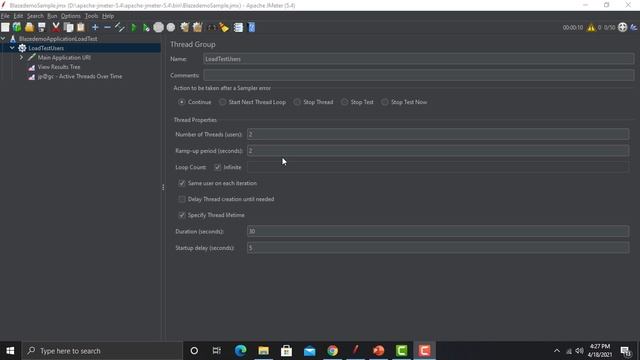Click the Comments input field
Image resolution: width=640 pixels, height=360 pixels.
coord(419,75)
